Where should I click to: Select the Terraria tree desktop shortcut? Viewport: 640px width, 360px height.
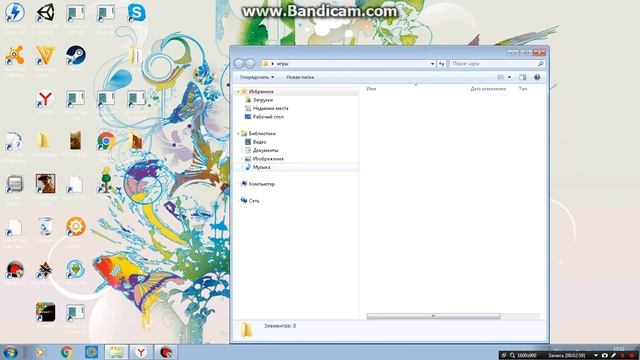coord(106,180)
